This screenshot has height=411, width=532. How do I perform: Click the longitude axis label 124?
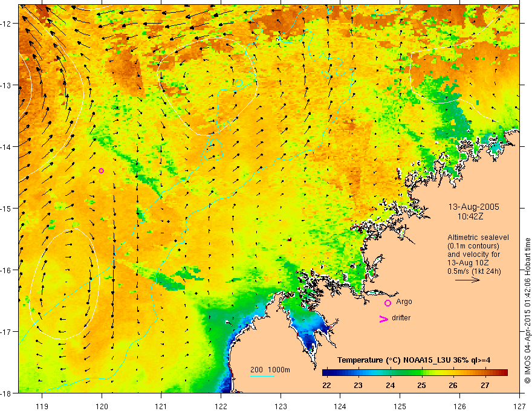[340, 406]
